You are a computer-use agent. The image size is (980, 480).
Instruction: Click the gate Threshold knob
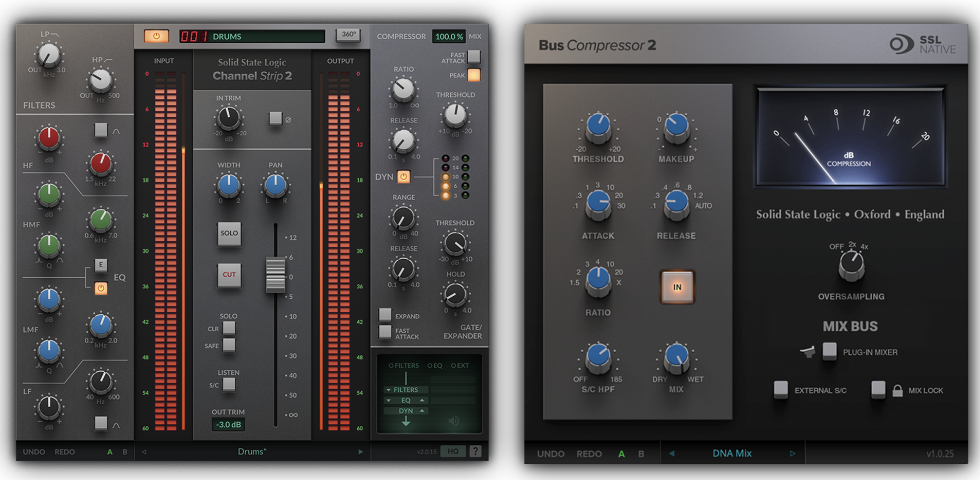(455, 244)
